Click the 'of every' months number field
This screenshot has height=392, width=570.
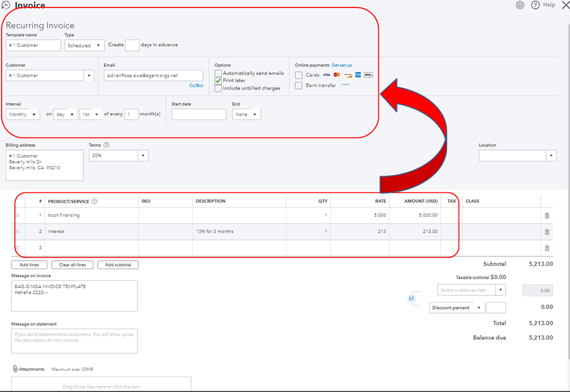pos(131,114)
